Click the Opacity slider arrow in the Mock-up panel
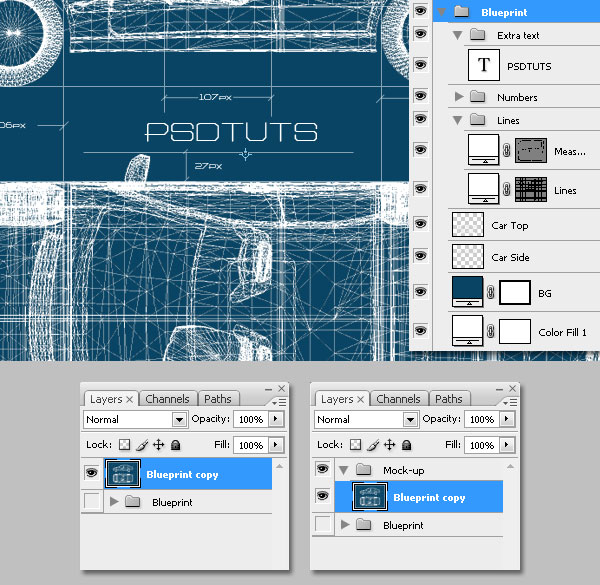This screenshot has width=600, height=585. point(508,420)
